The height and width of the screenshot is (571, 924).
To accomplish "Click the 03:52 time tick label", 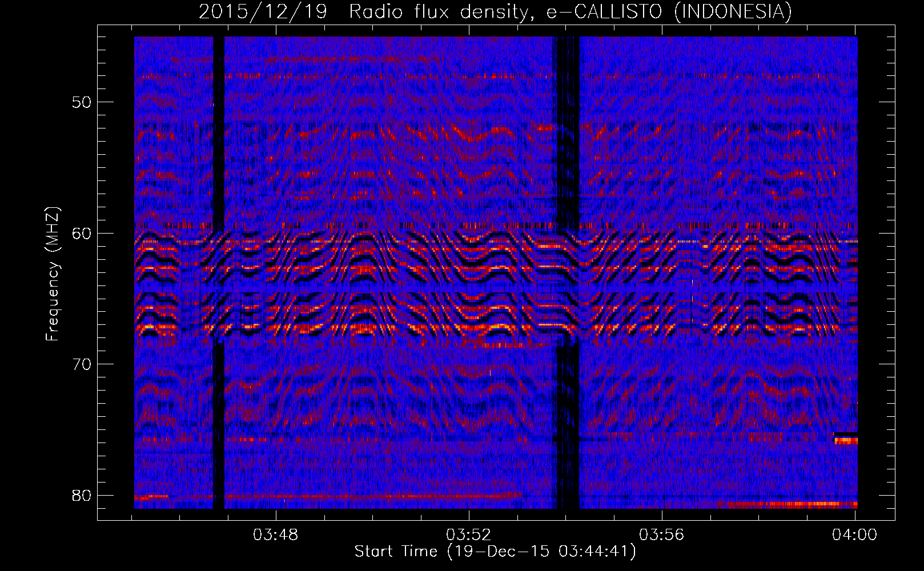I will [469, 535].
